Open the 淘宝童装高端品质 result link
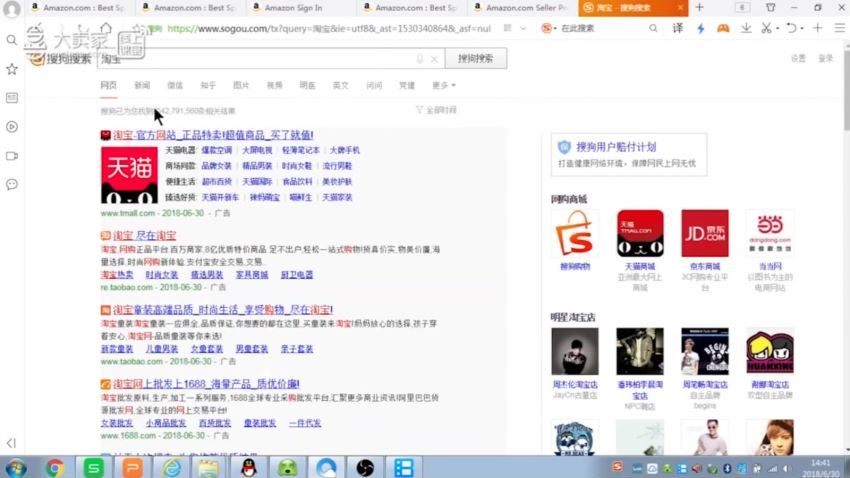 223,310
